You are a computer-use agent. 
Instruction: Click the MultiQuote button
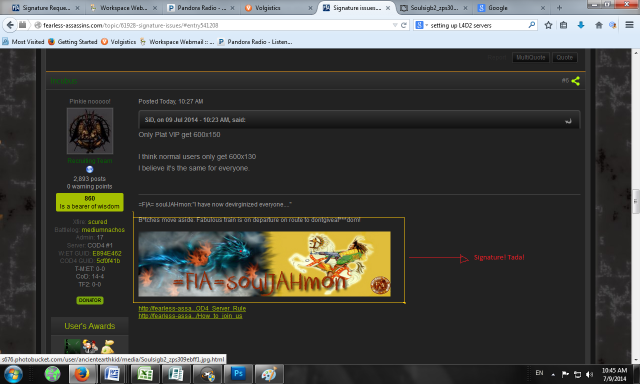click(x=531, y=58)
